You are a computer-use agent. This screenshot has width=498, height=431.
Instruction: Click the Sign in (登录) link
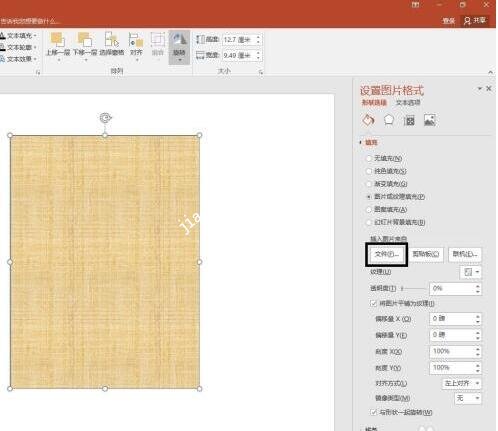pos(448,21)
